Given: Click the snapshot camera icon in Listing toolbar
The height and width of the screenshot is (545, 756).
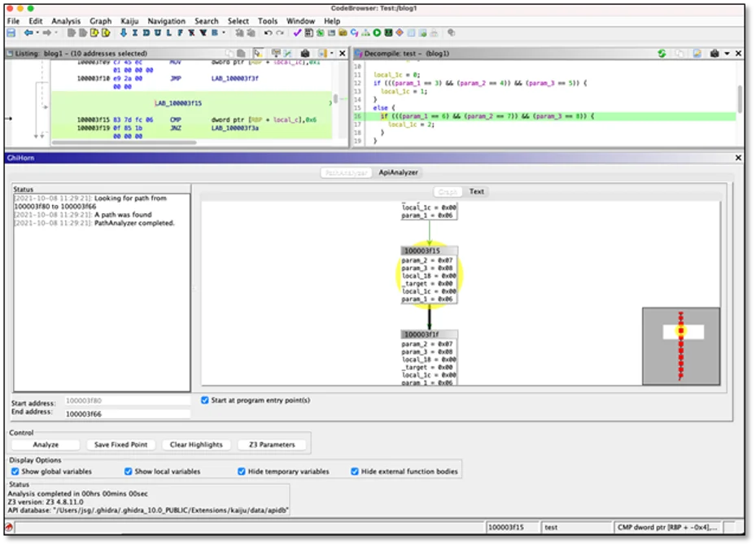Looking at the screenshot, I should 304,52.
